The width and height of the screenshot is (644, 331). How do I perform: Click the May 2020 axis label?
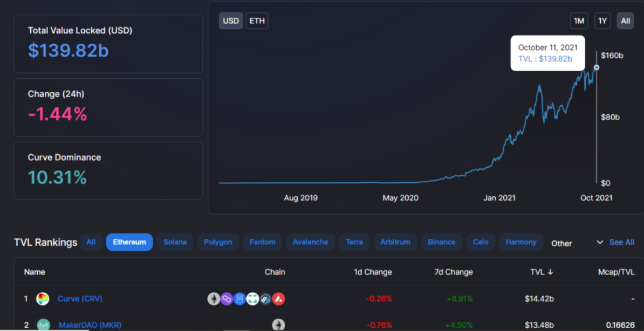pyautogui.click(x=400, y=198)
